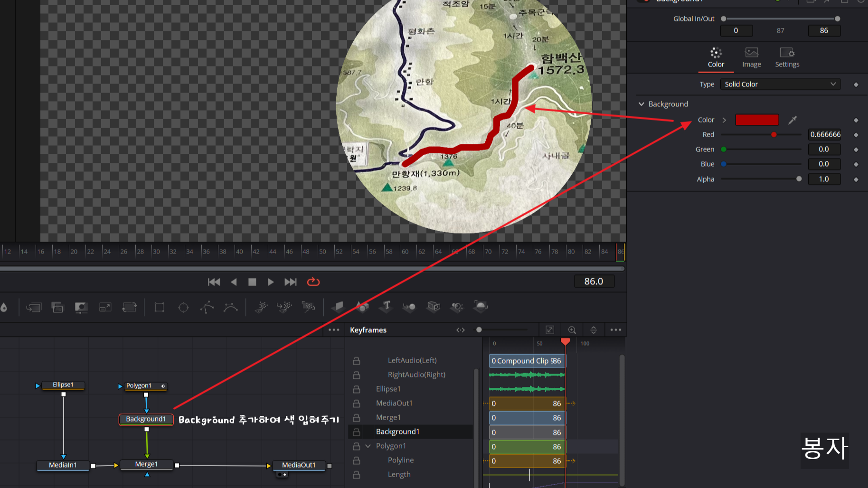868x488 pixels.
Task: Select the Blur tool drop icon
Action: point(4,307)
